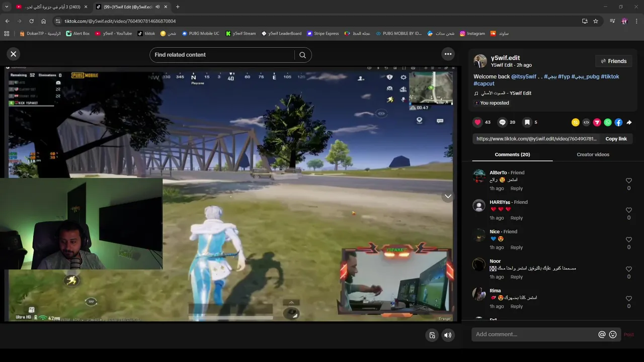The width and height of the screenshot is (644, 362).
Task: Reply to Rima's comment
Action: point(516,307)
